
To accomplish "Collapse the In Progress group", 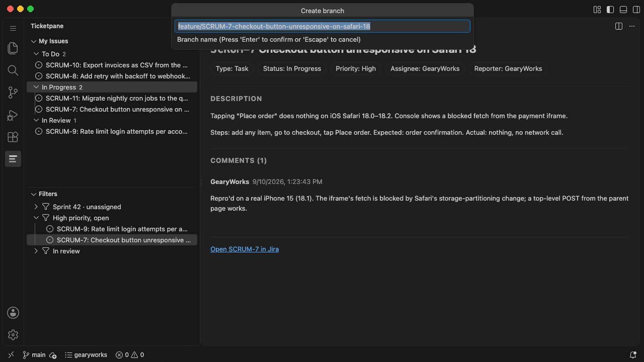I will (x=36, y=87).
